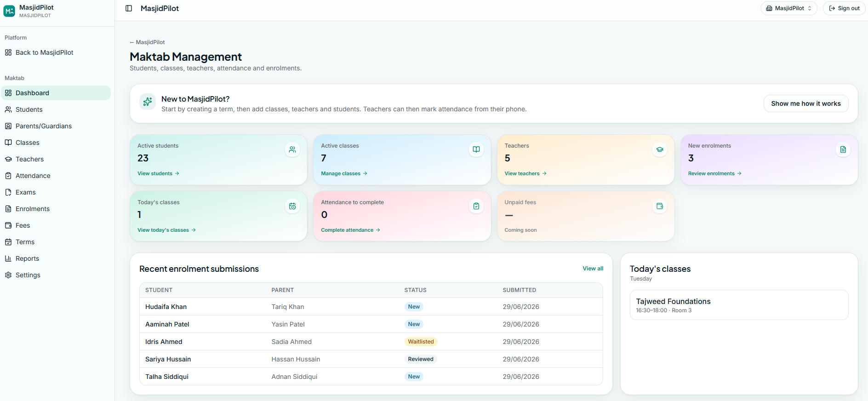Click the Attendance clipboard sidebar icon

click(8, 176)
